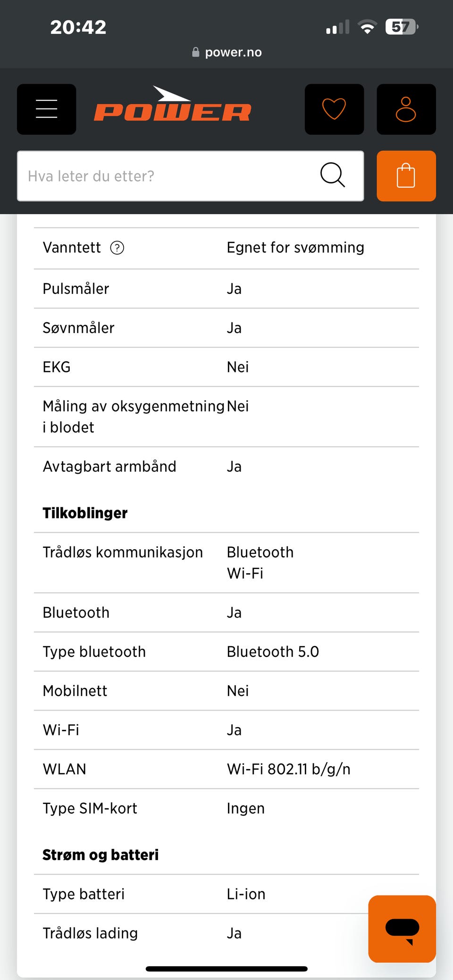The width and height of the screenshot is (453, 980).
Task: Open the favorites heart icon
Action: pos(334,109)
